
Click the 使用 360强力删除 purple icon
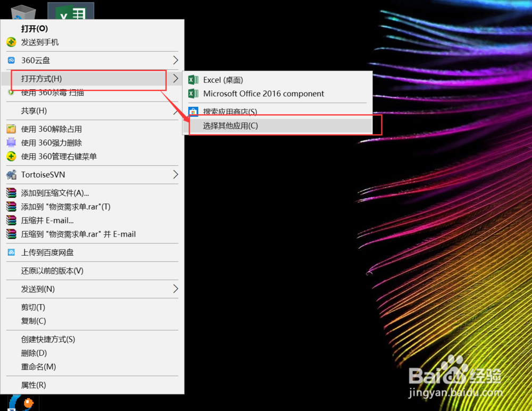coord(11,143)
